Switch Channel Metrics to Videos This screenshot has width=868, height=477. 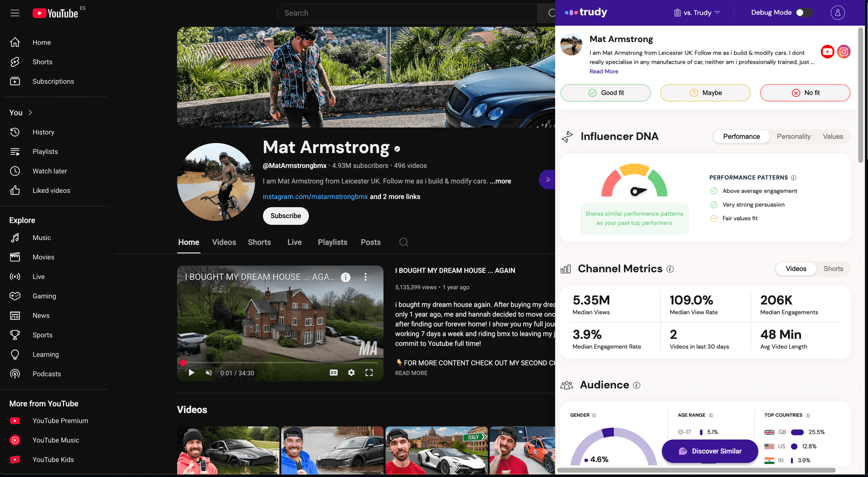[796, 269]
